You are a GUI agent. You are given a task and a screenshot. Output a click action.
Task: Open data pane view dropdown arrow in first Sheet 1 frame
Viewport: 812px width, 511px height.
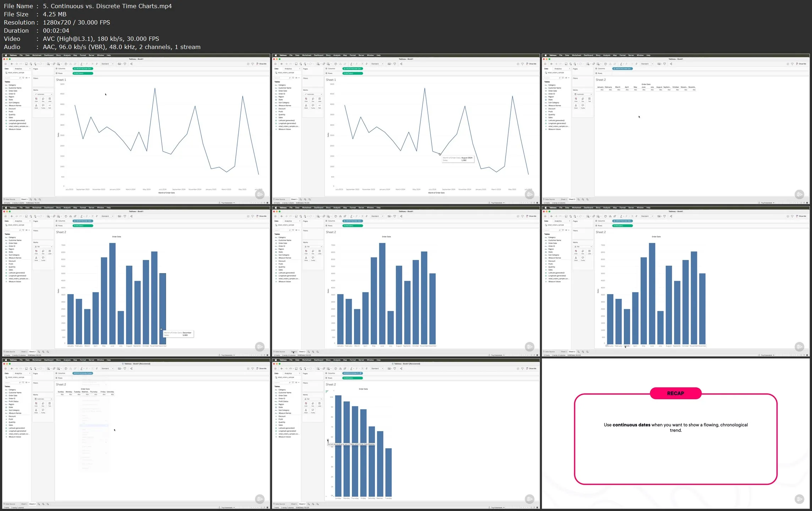click(29, 78)
